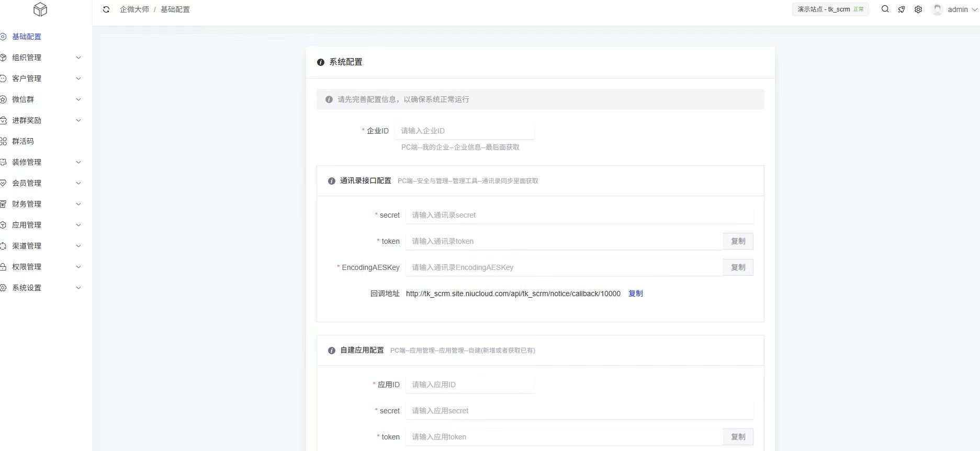The image size is (980, 451).
Task: Click the rocket icon in the header
Action: click(902, 9)
